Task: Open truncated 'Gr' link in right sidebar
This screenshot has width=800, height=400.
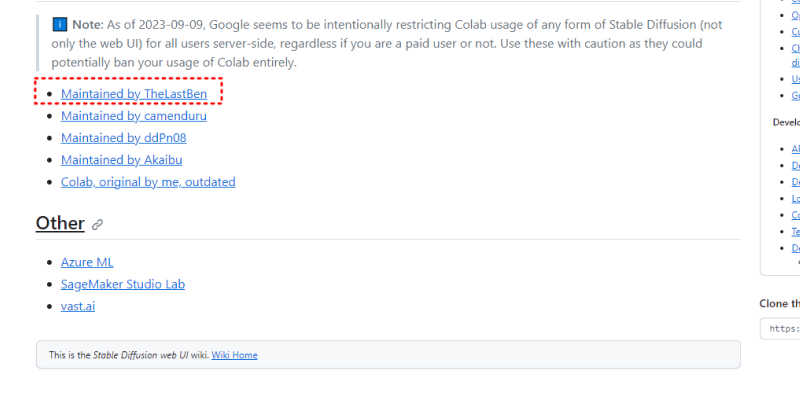Action: [795, 96]
